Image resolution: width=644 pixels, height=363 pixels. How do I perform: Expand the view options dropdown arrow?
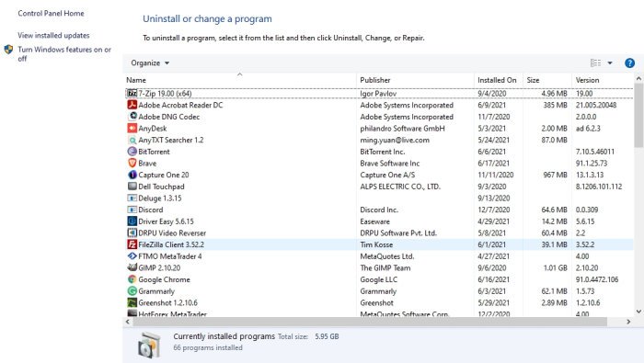(610, 62)
